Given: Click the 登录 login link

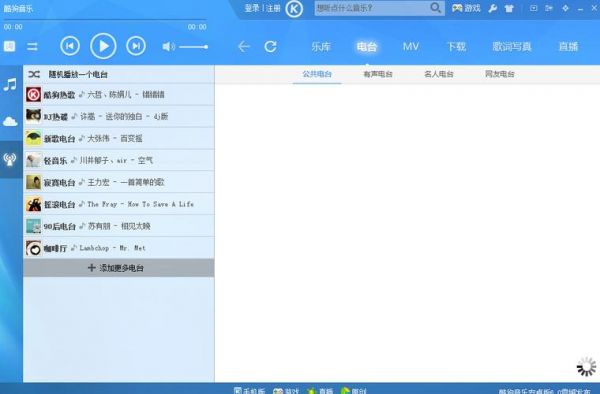Looking at the screenshot, I should 252,8.
